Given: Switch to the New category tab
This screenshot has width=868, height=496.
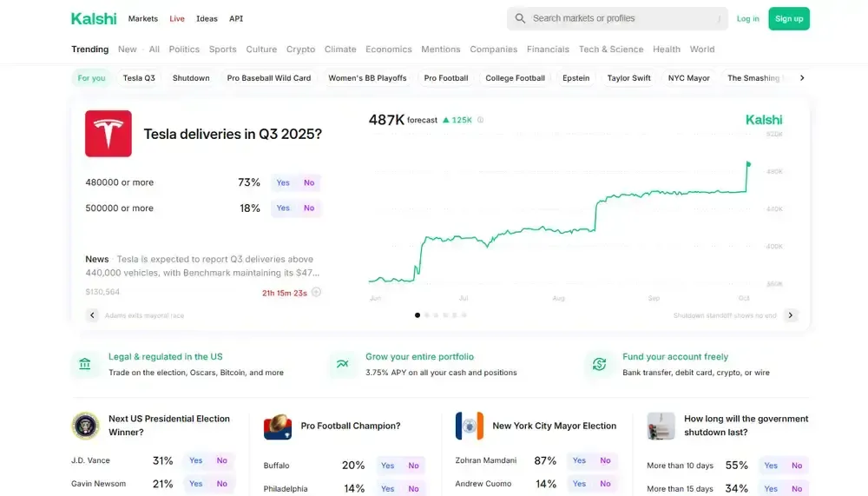Looking at the screenshot, I should 128,50.
